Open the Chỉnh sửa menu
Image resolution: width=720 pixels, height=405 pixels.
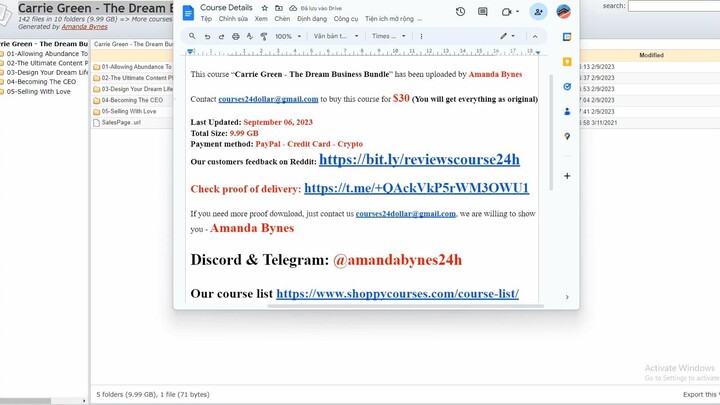233,19
